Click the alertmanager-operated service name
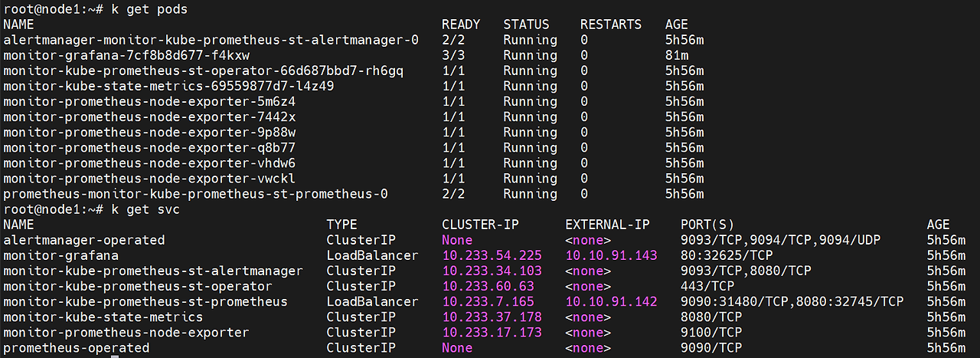 click(84, 240)
